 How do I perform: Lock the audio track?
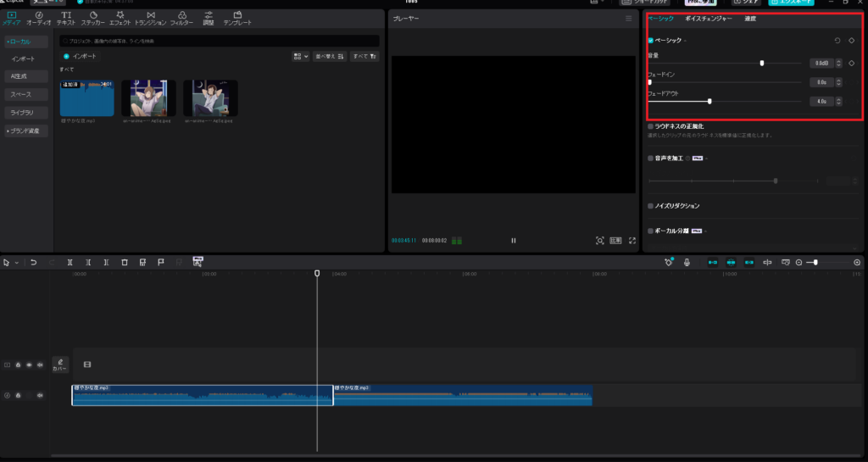pyautogui.click(x=19, y=396)
